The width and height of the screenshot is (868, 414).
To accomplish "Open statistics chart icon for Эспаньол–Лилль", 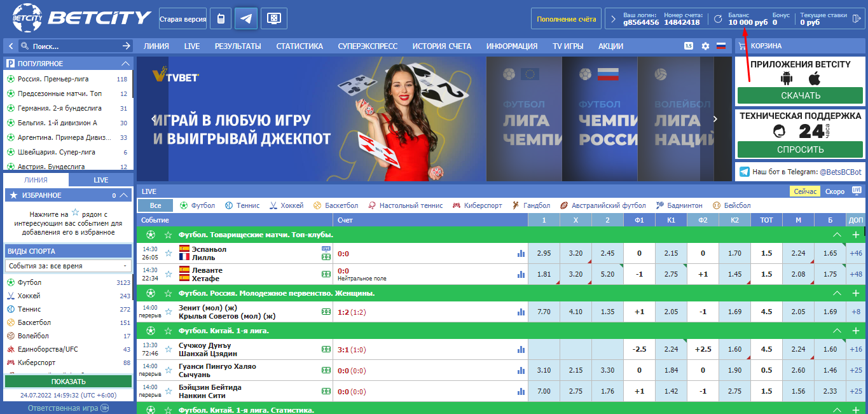I will coord(521,254).
